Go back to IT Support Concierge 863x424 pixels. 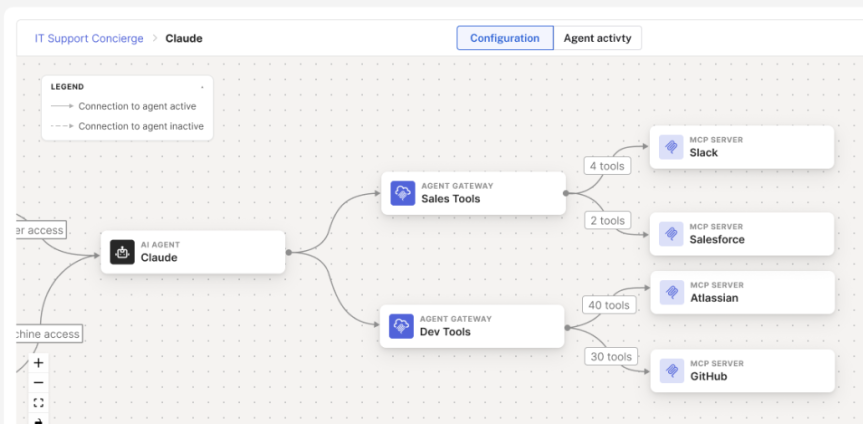pos(89,39)
